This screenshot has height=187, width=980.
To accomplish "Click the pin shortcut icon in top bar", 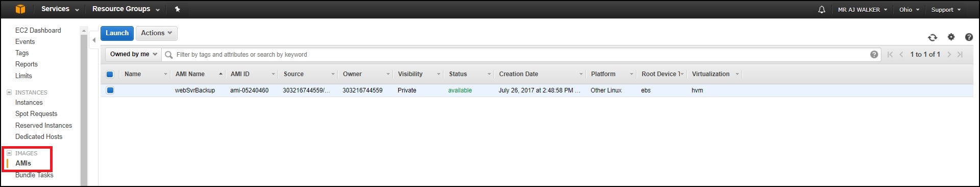I will click(177, 9).
